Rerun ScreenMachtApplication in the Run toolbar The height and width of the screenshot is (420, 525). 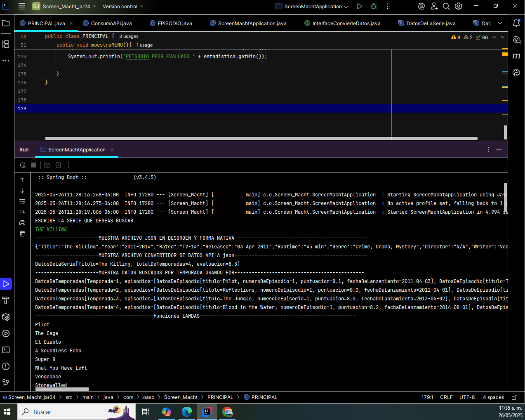point(23,165)
